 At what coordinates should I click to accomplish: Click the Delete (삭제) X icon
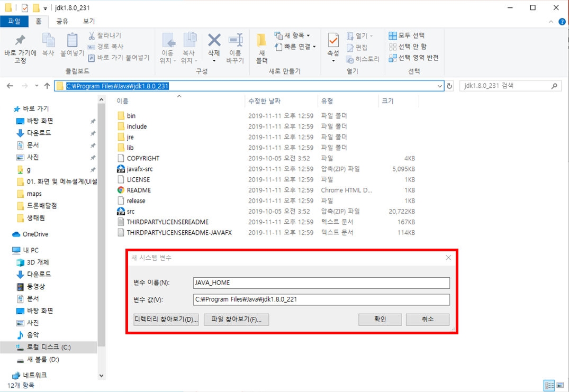point(214,40)
